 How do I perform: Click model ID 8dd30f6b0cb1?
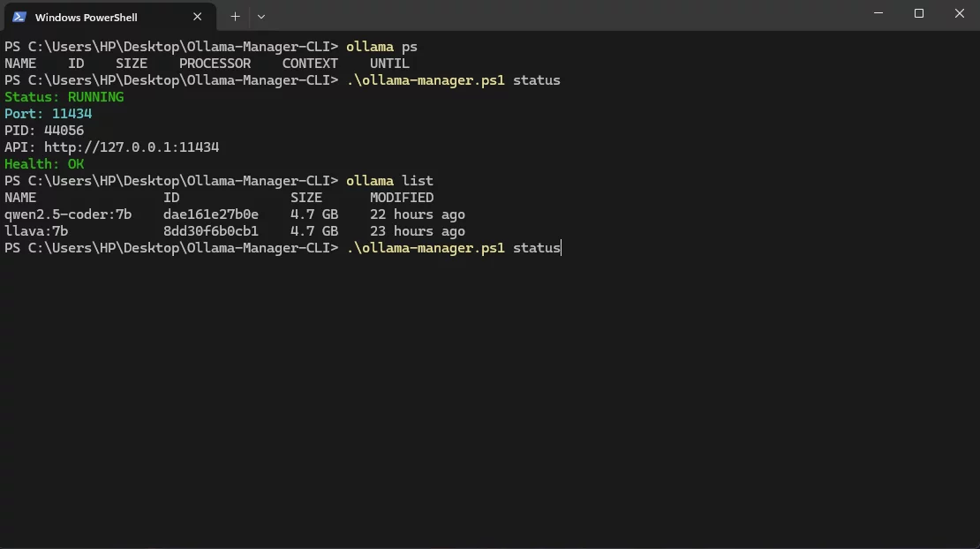(211, 232)
